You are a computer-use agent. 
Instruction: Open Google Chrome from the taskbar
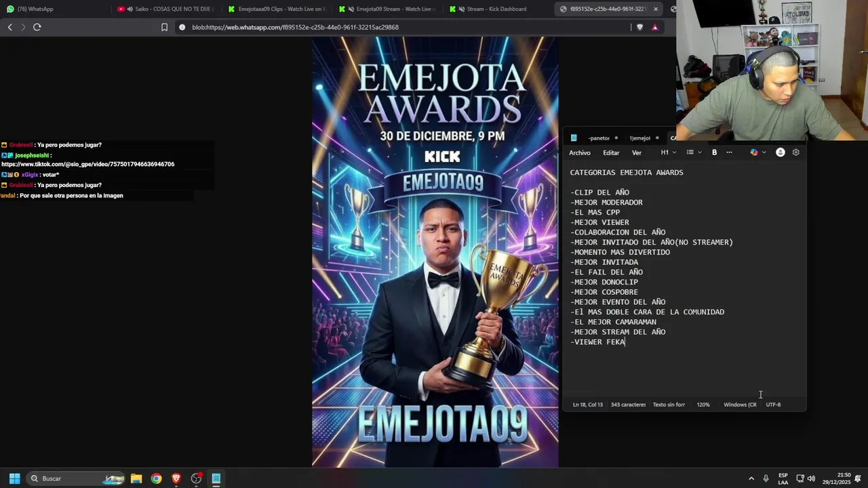point(157,479)
